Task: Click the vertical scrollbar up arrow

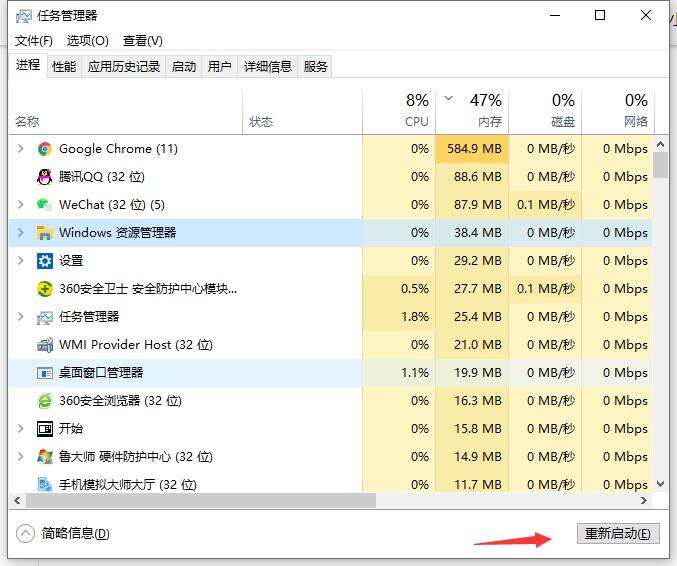Action: (660, 145)
